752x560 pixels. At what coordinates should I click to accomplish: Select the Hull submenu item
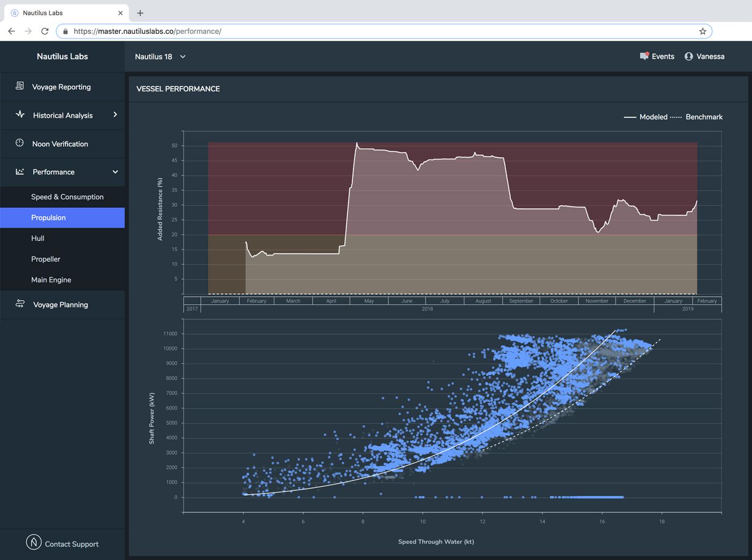point(62,238)
